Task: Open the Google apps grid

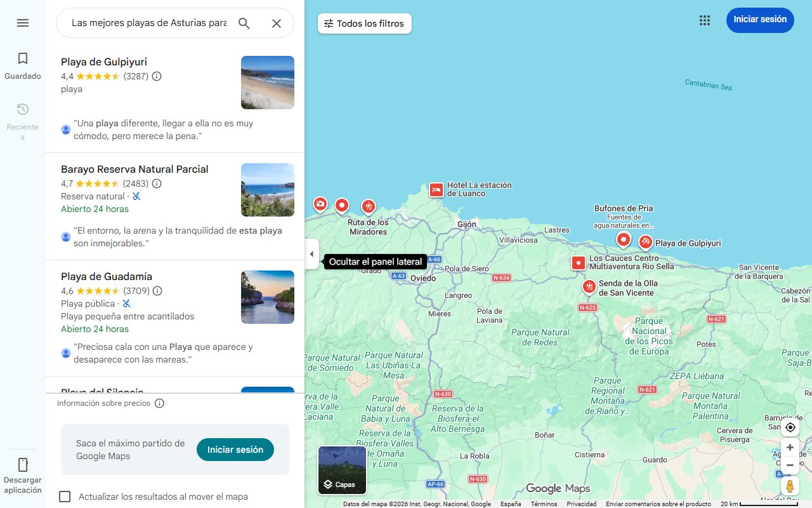Action: tap(704, 20)
